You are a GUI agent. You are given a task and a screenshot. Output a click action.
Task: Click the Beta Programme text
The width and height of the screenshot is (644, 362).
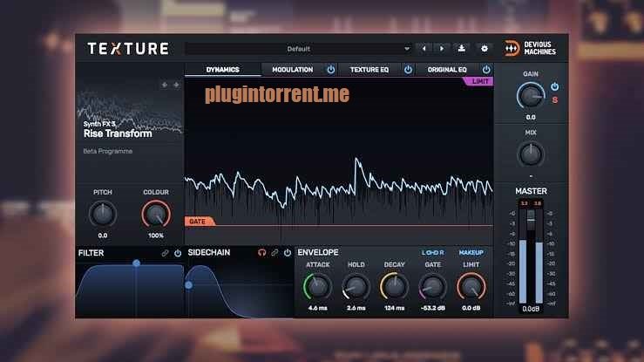click(107, 151)
